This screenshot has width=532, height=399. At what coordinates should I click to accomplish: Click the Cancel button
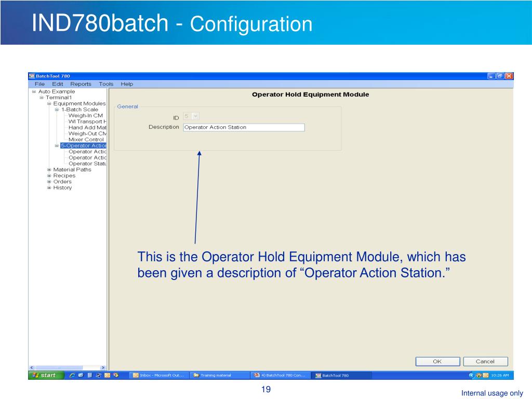click(486, 362)
